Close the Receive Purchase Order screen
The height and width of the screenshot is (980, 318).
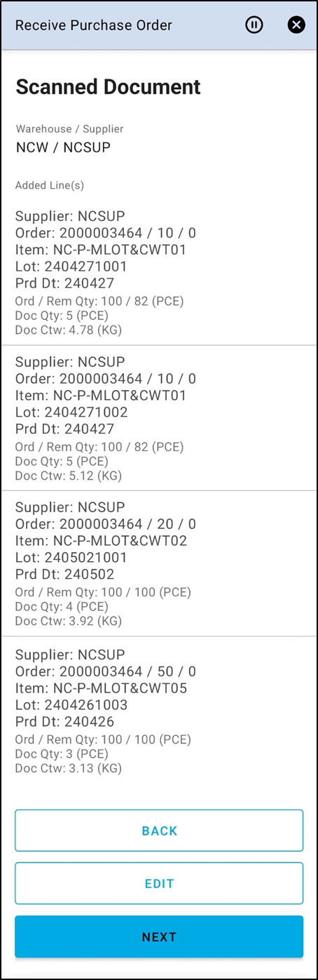coord(296,25)
